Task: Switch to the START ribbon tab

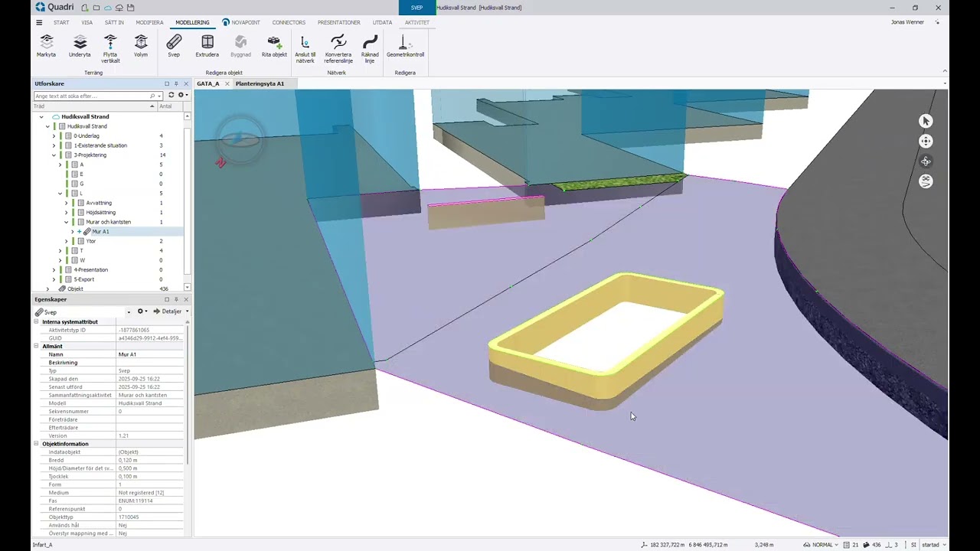Action: (x=61, y=22)
